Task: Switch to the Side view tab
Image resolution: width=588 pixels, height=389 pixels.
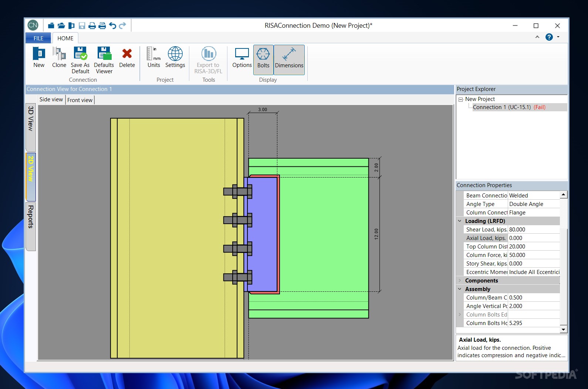Action: tap(51, 99)
